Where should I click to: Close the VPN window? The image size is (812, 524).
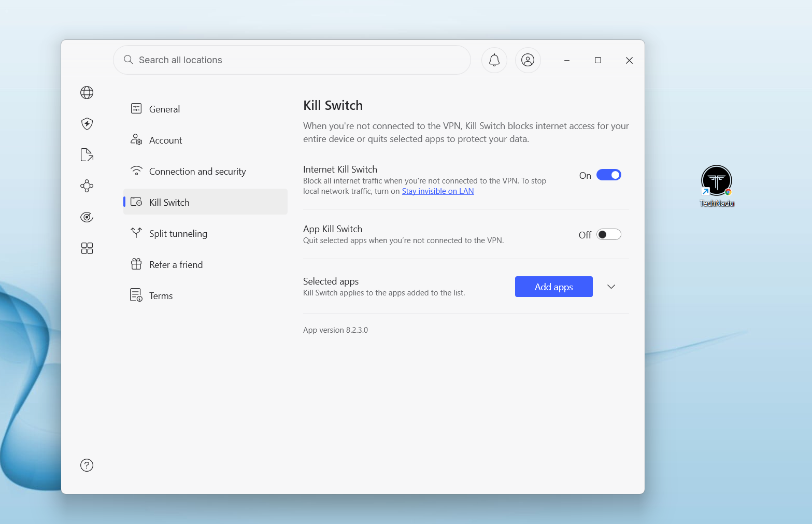629,60
